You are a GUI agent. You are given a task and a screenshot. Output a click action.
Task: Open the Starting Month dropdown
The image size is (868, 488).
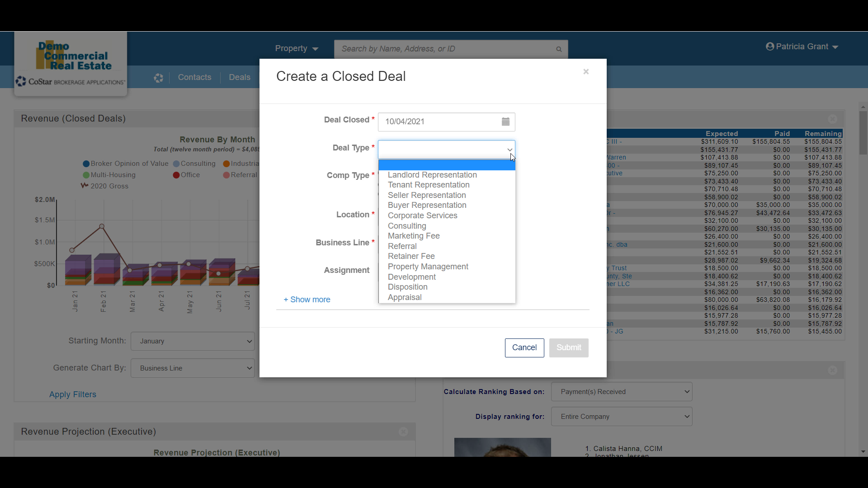click(193, 341)
